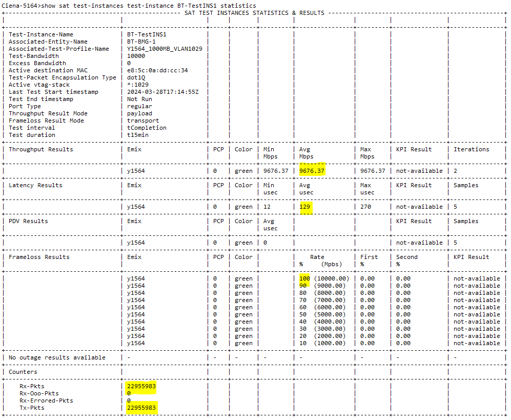Click the show sat test-instances command line
This screenshot has height=420, width=511.
pyautogui.click(x=128, y=5)
